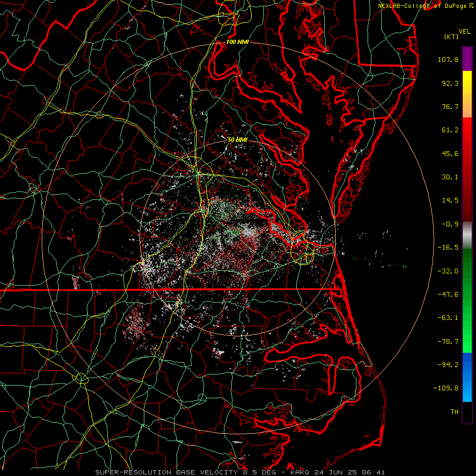Click the -16.5 velocity scale value

[x=448, y=248]
